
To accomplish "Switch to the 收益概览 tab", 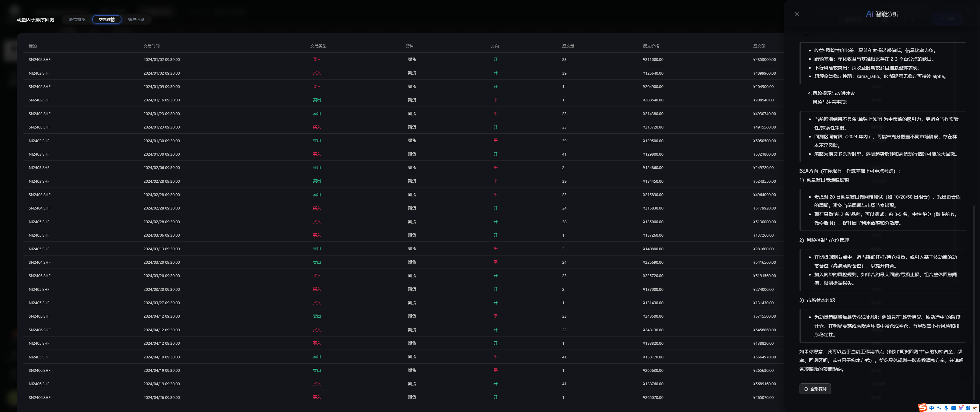I will (x=77, y=19).
